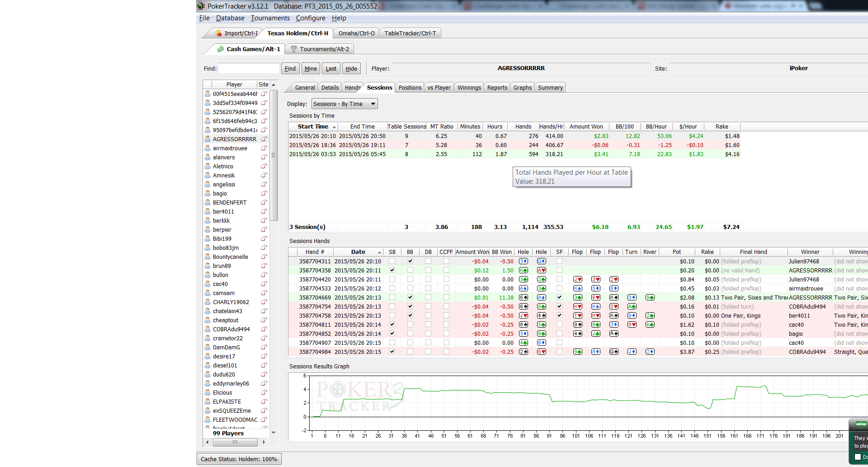Click the player icon beside bagio
Screen dimensions: 868x467
(208, 193)
